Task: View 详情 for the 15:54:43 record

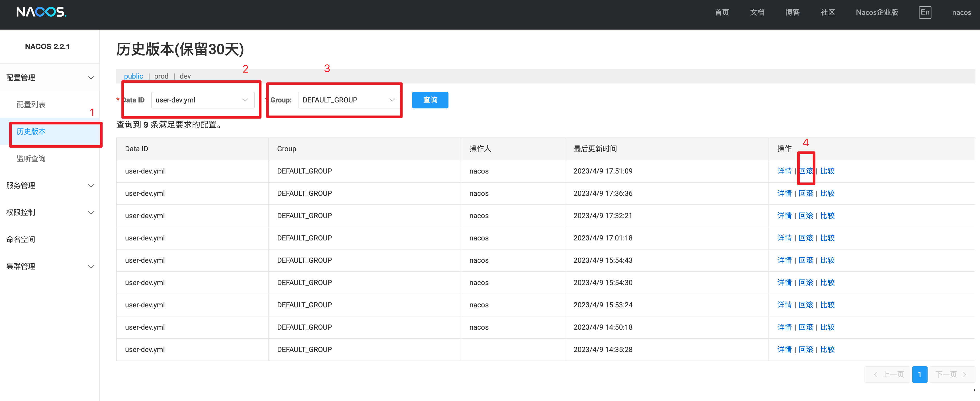Action: pos(784,260)
